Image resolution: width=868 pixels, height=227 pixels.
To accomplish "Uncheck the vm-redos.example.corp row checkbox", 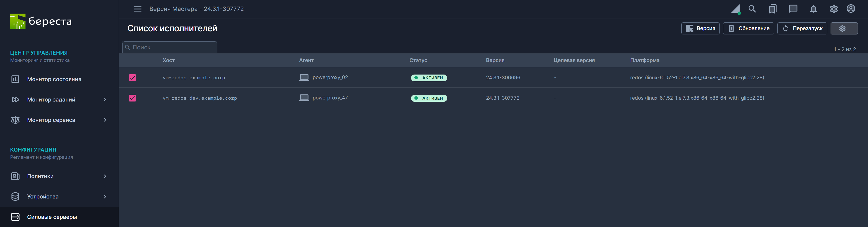I will click(132, 78).
